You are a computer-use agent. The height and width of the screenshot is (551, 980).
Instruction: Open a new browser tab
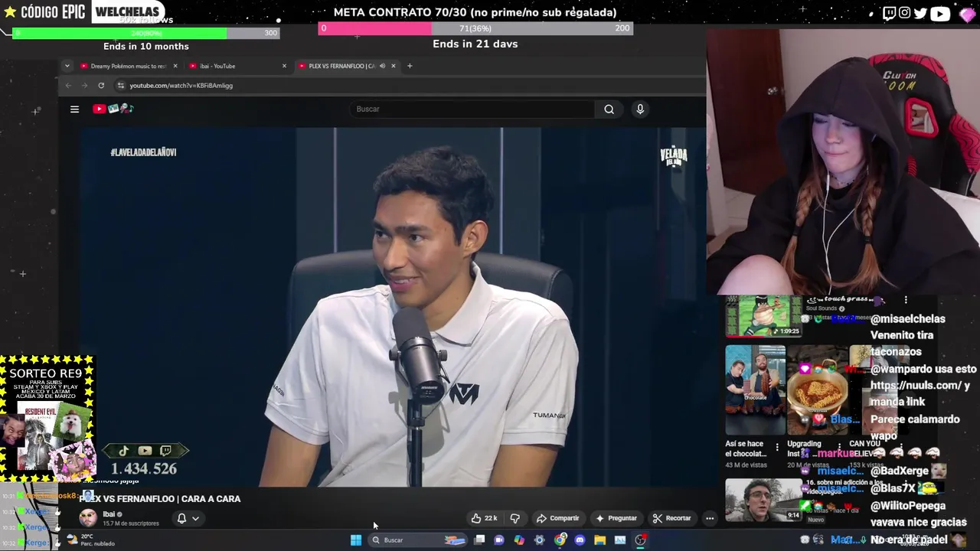coord(410,66)
